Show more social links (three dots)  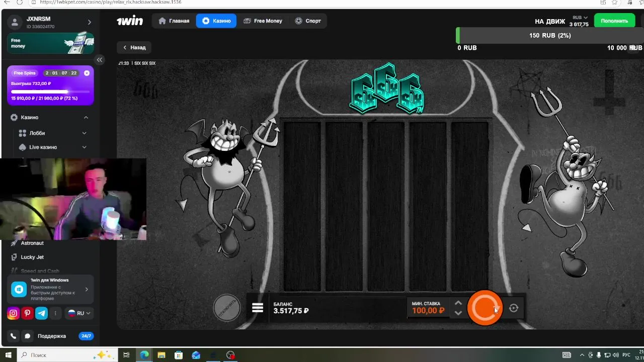55,313
